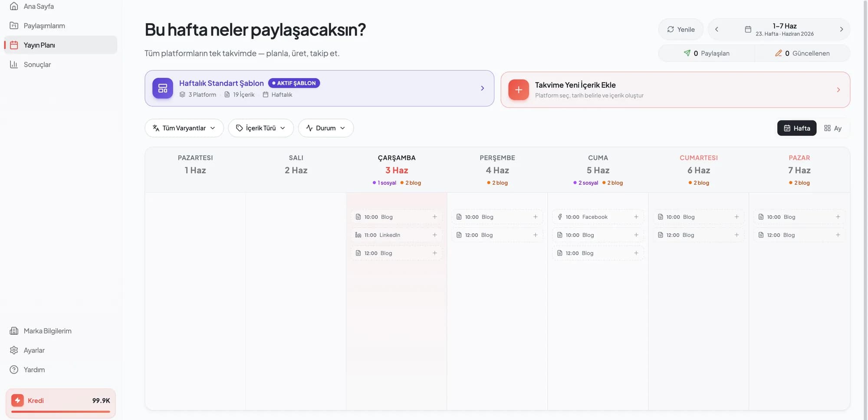The image size is (868, 420).
Task: Add content to Thursday 12:00 Blog slot
Action: pos(535,235)
